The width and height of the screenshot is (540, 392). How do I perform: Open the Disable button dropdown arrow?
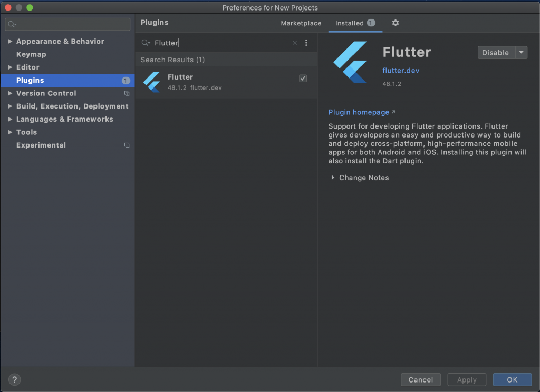click(522, 52)
